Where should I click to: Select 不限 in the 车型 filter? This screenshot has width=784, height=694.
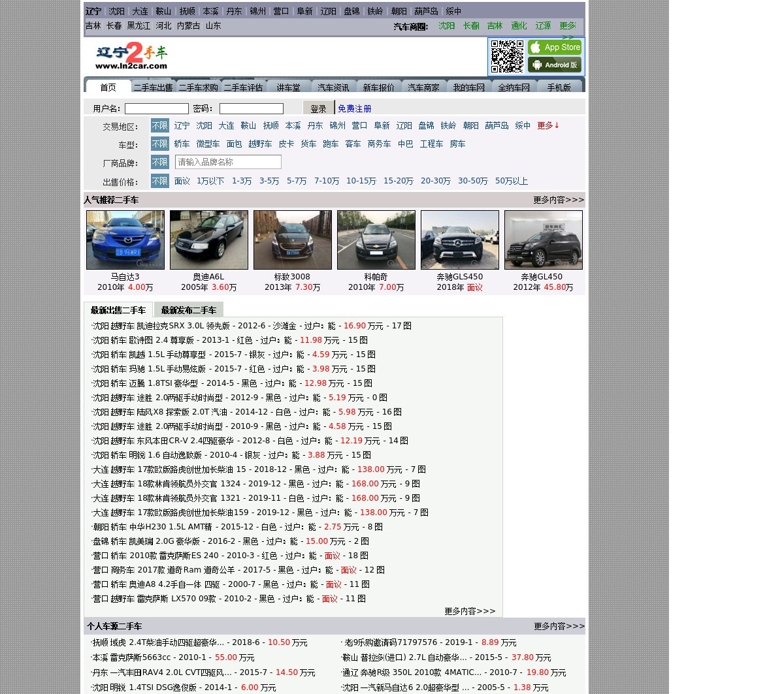[x=159, y=144]
